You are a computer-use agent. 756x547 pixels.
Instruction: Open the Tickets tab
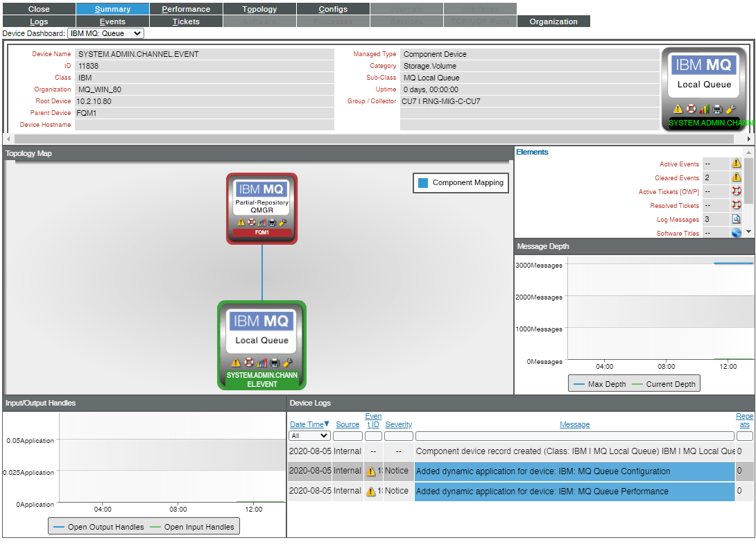(x=186, y=21)
